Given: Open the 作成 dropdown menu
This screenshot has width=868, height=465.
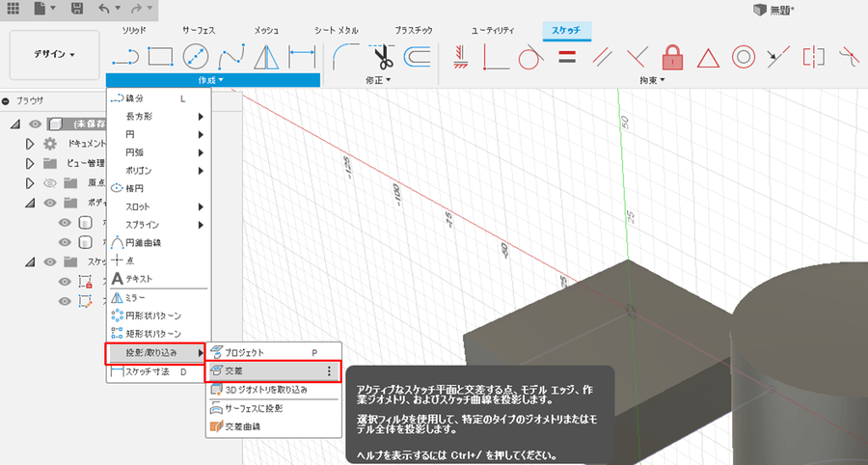Looking at the screenshot, I should (212, 80).
